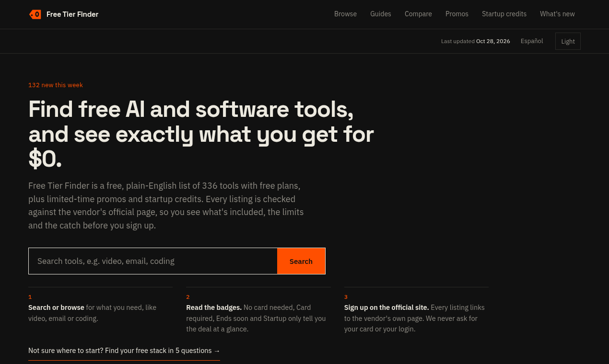The width and height of the screenshot is (609, 364).
Task: View the Promos page
Action: coord(457,14)
